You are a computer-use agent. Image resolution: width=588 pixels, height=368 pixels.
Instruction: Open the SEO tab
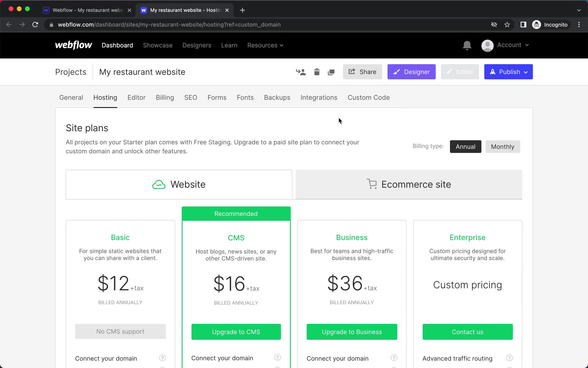[190, 98]
